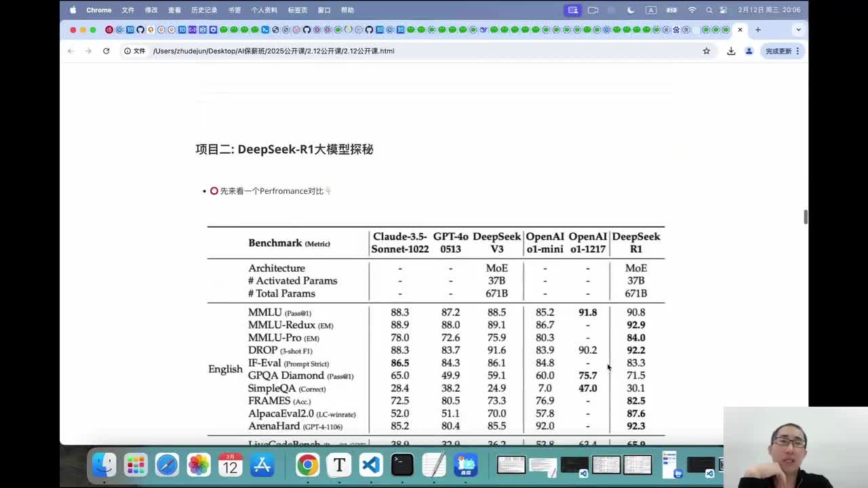Open the 书签 menu
This screenshot has width=868, height=488.
point(234,10)
